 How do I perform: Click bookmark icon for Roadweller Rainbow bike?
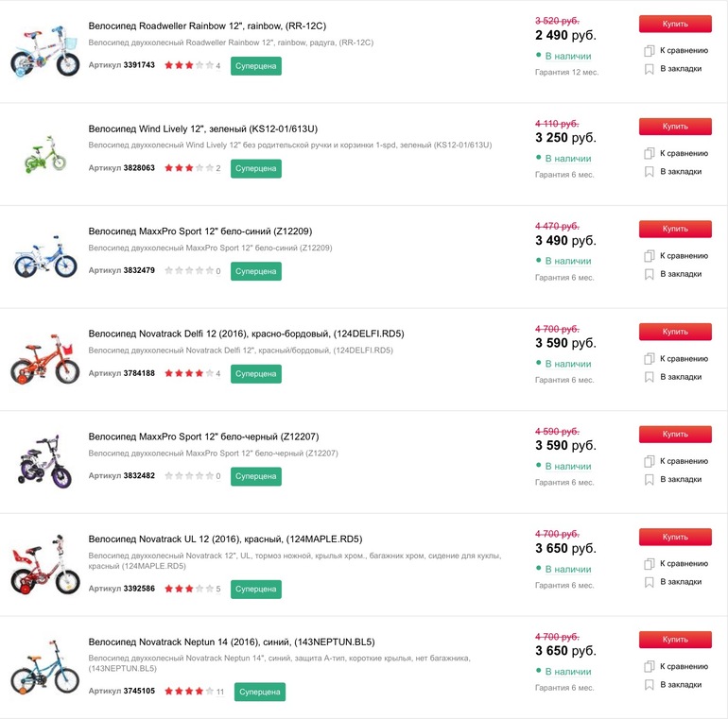(650, 69)
